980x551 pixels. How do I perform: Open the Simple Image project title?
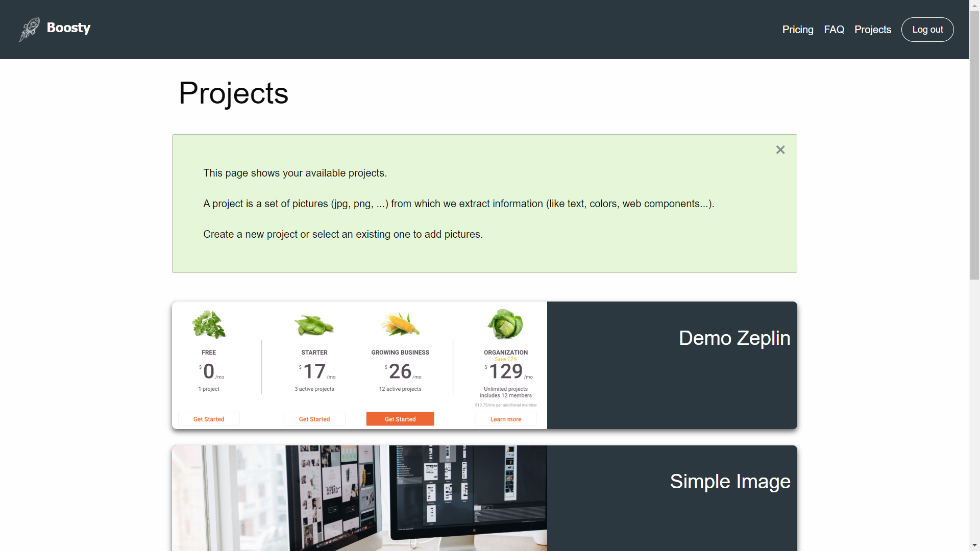pyautogui.click(x=730, y=482)
